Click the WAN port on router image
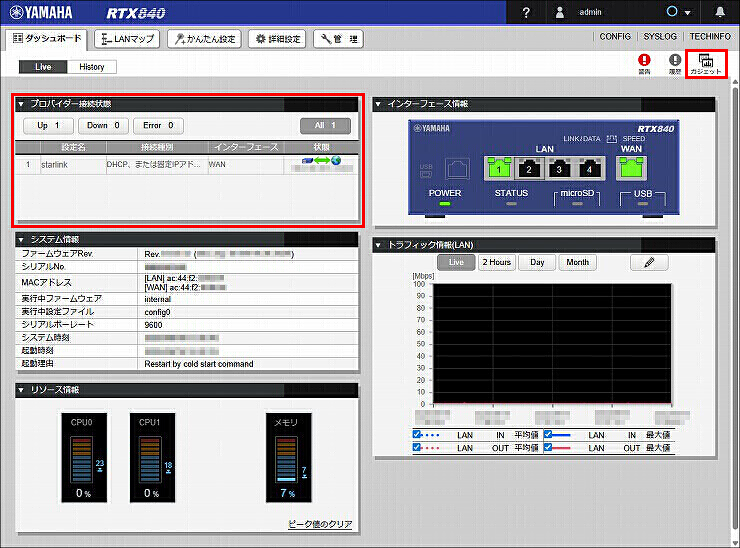 pos(631,169)
